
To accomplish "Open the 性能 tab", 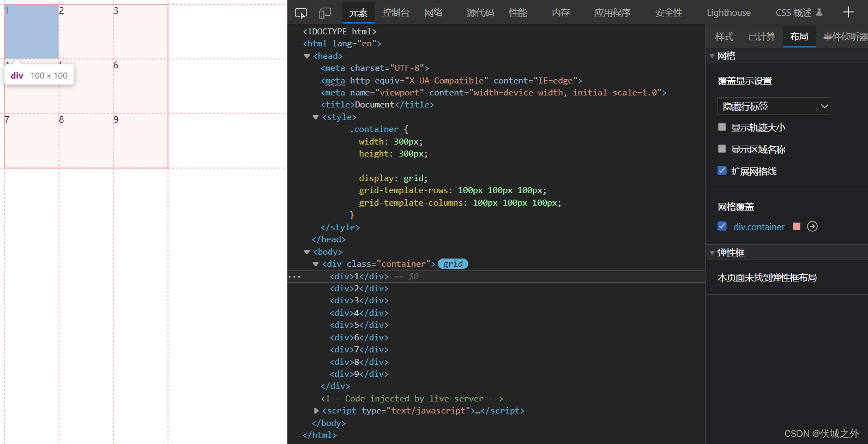I will 518,13.
